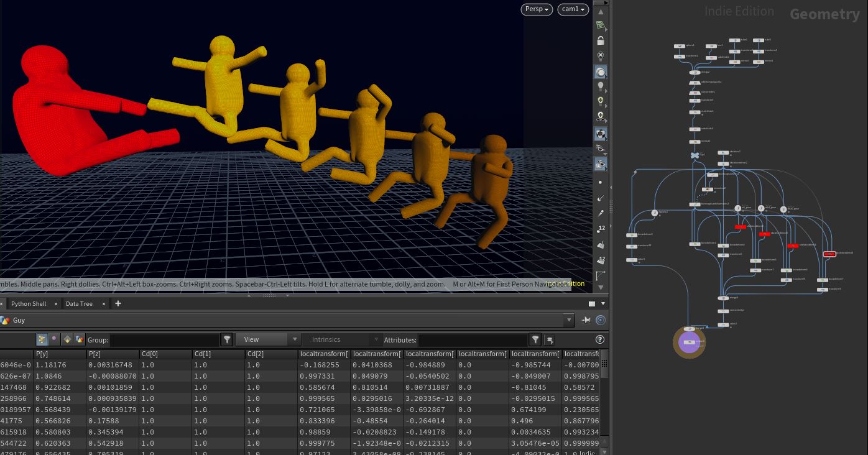Toggle the headlight bulb display option

click(x=601, y=86)
